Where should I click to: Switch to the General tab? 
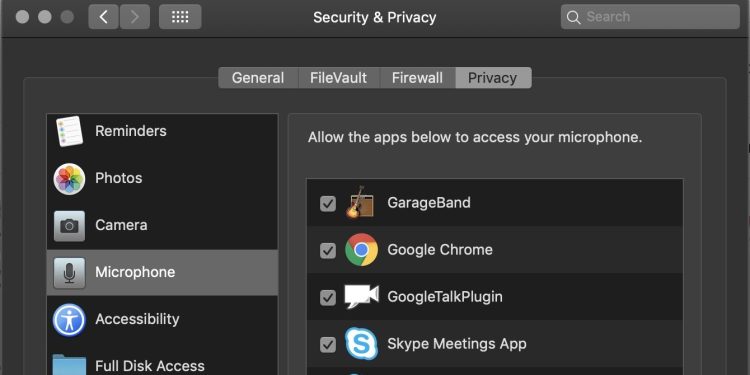click(x=258, y=78)
